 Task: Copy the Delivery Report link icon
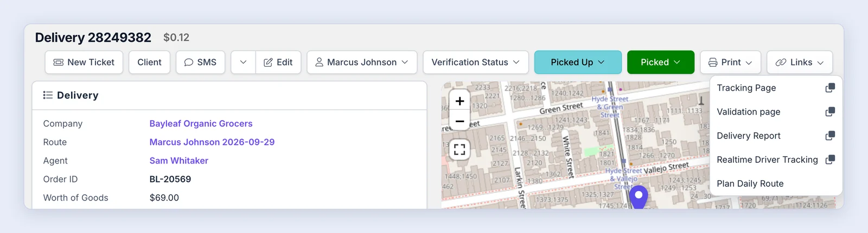830,136
